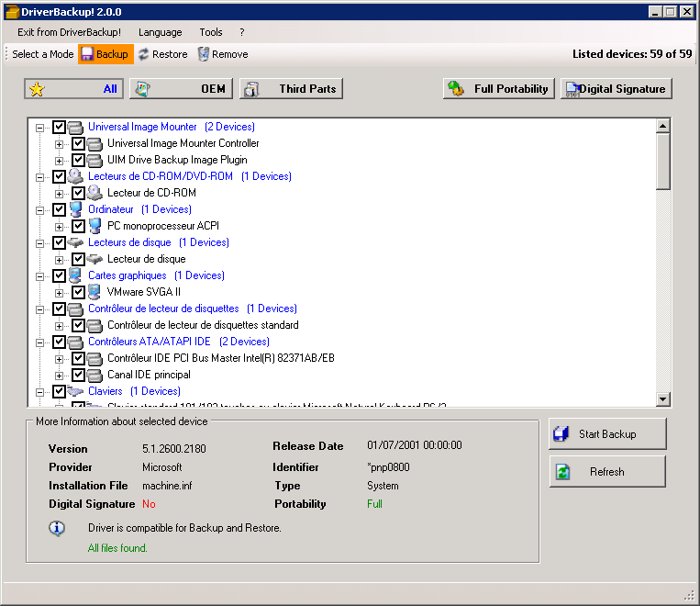
Task: Show All drivers with the All button
Action: (x=74, y=89)
